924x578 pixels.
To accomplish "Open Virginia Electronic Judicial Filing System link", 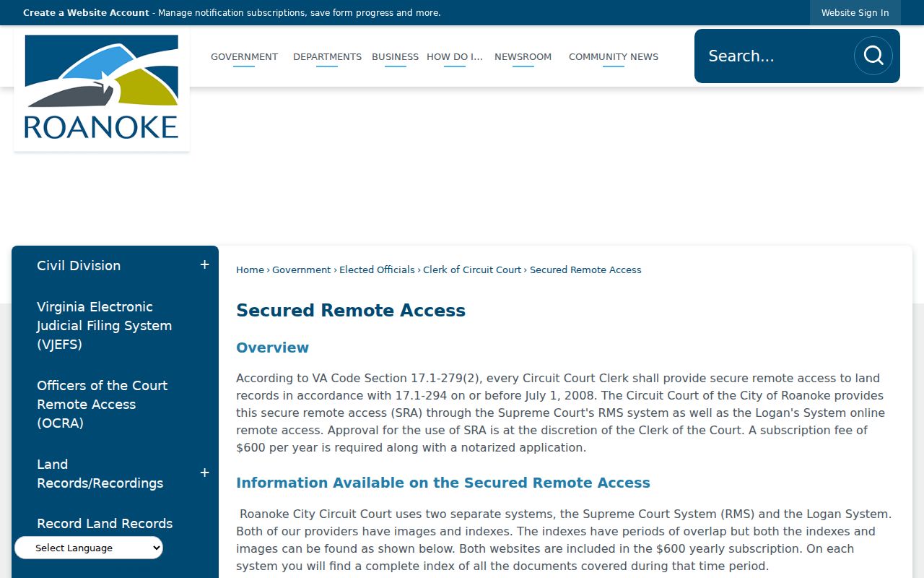I will [x=105, y=326].
